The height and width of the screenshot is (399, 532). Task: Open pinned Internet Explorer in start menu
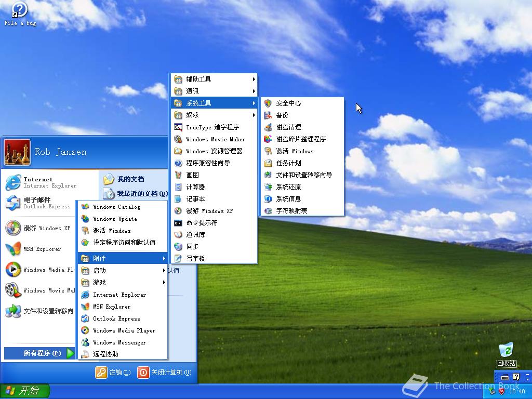(x=41, y=182)
